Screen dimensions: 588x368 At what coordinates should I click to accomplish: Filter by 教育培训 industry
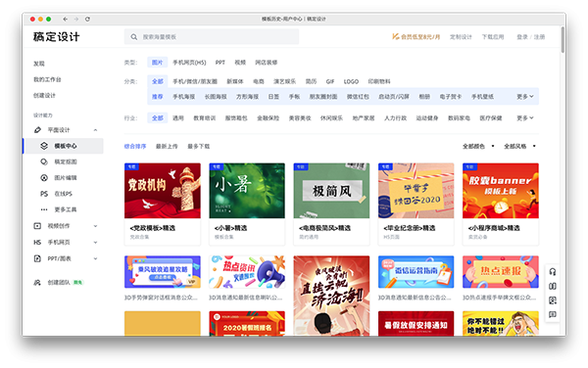(205, 117)
